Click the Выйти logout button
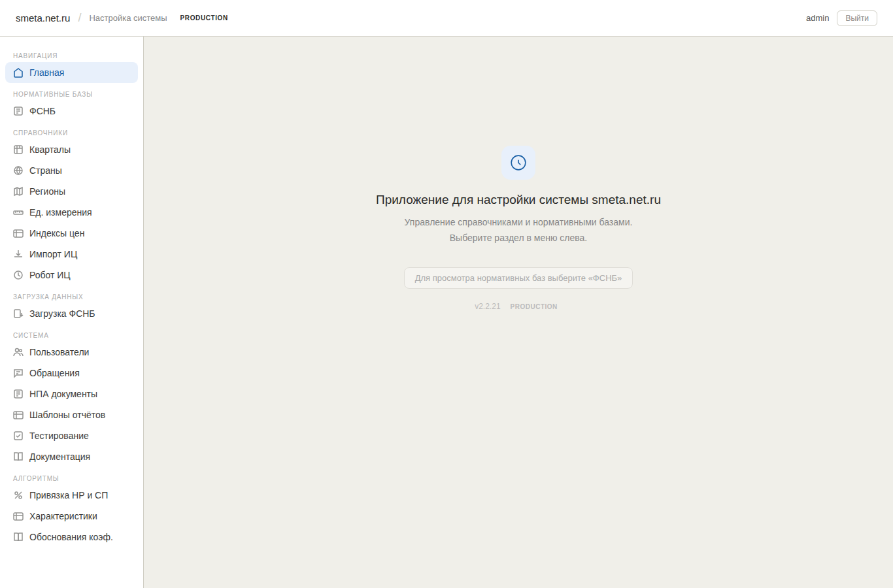The width and height of the screenshot is (893, 588). 857,18
